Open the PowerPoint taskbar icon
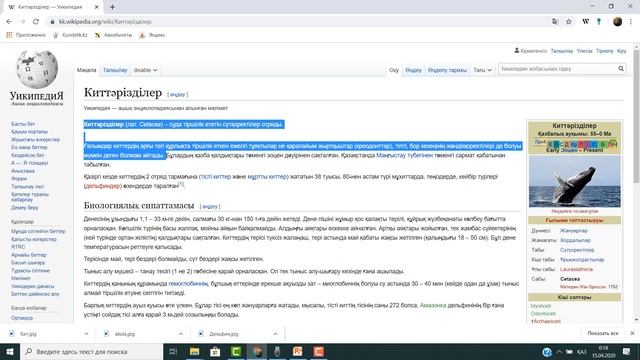 tap(298, 351)
